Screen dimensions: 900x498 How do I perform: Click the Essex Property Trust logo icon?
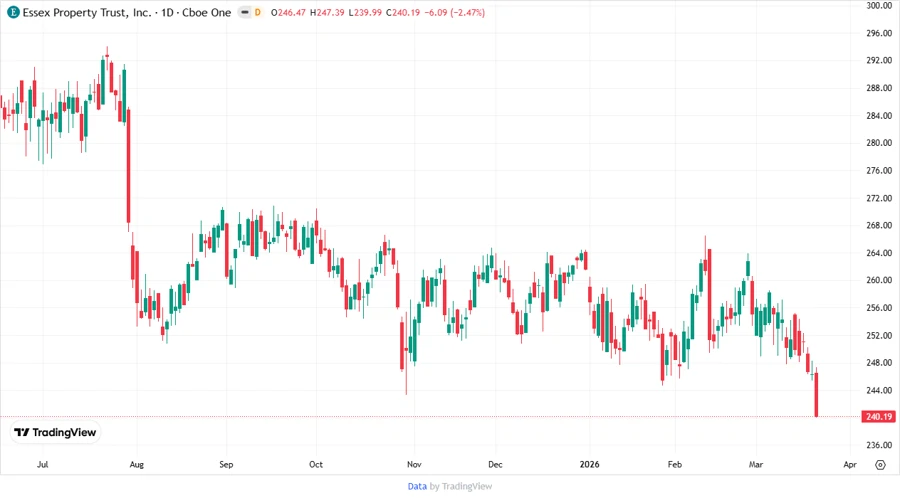(13, 12)
